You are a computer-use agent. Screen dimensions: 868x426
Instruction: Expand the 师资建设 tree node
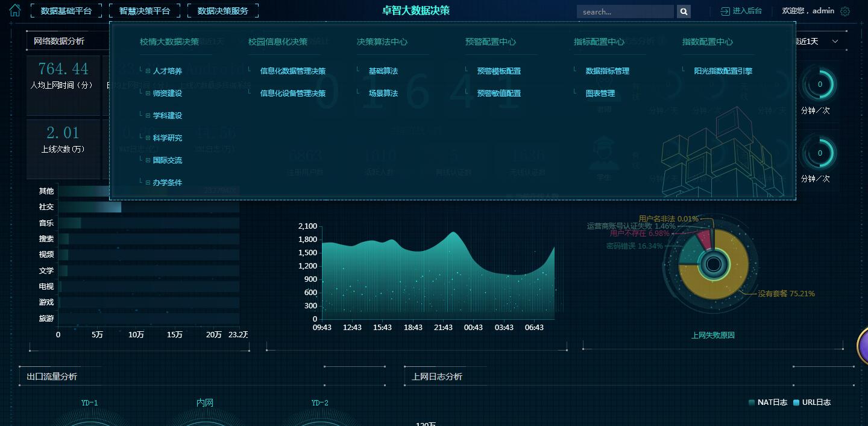coord(148,94)
